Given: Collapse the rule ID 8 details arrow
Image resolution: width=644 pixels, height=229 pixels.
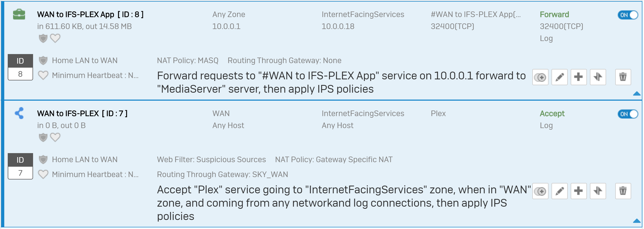Looking at the screenshot, I should (637, 93).
